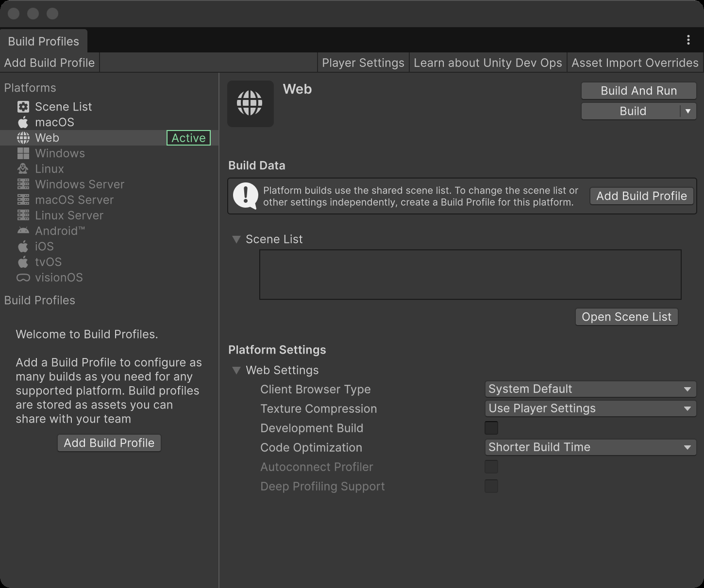Select the tvOS platform
Viewport: 704px width, 588px height.
(x=109, y=262)
